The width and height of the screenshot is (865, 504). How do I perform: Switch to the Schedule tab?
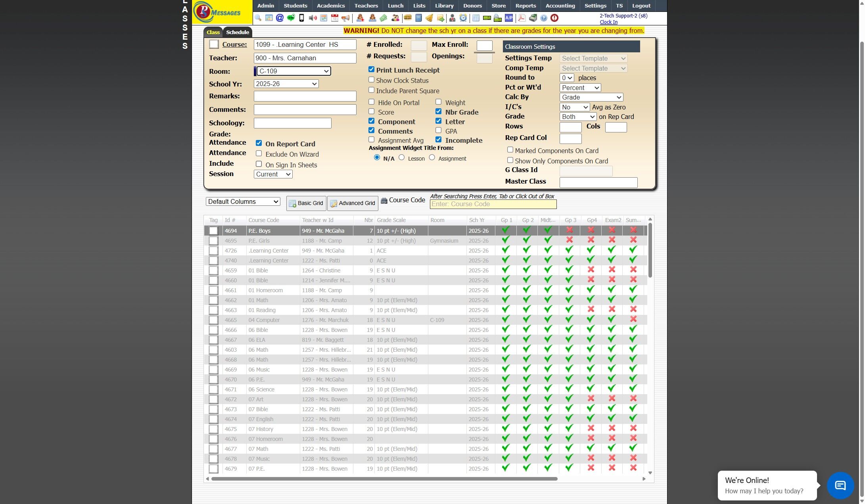238,32
